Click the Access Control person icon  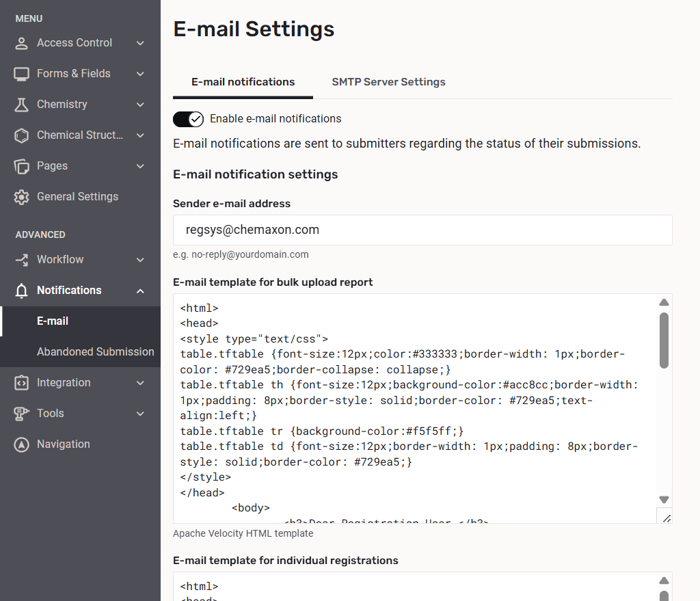(x=22, y=43)
